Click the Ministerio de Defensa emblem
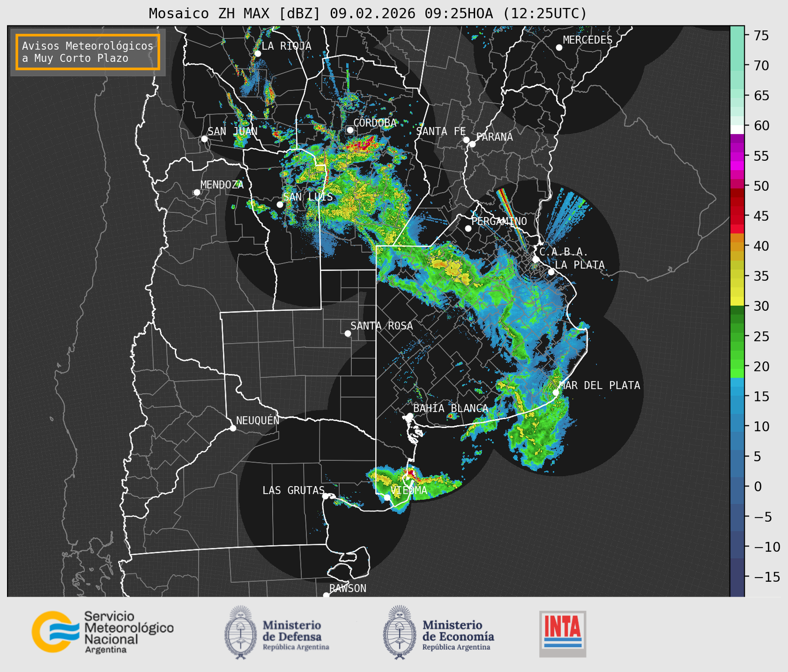Viewport: 788px width, 672px height. (241, 632)
